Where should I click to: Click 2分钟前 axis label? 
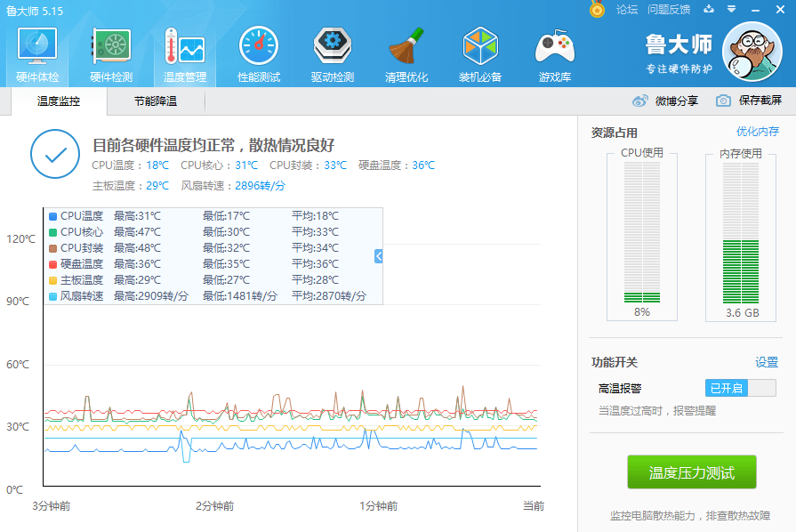(x=214, y=506)
